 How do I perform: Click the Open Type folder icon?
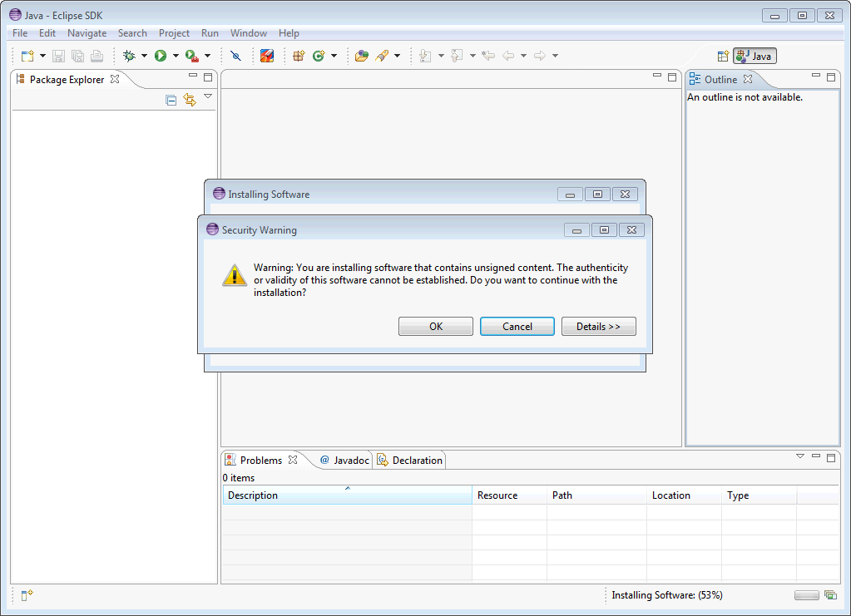pos(361,56)
